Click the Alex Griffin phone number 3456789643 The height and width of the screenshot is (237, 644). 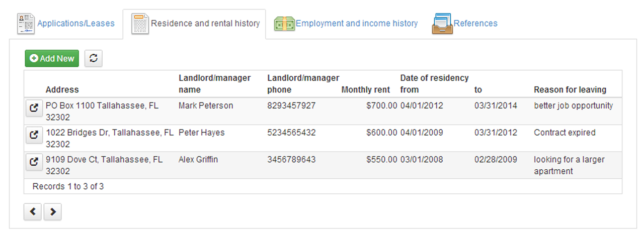click(x=291, y=160)
